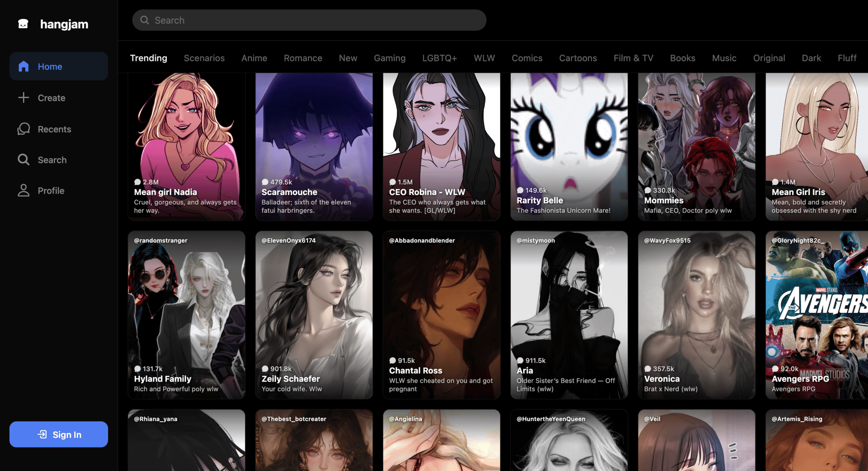The image size is (868, 471).
Task: Open the Avengers RPG card
Action: tap(816, 315)
